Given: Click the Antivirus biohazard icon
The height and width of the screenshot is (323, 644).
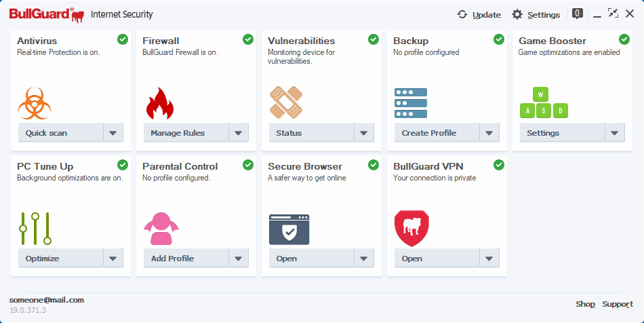Looking at the screenshot, I should 35,103.
